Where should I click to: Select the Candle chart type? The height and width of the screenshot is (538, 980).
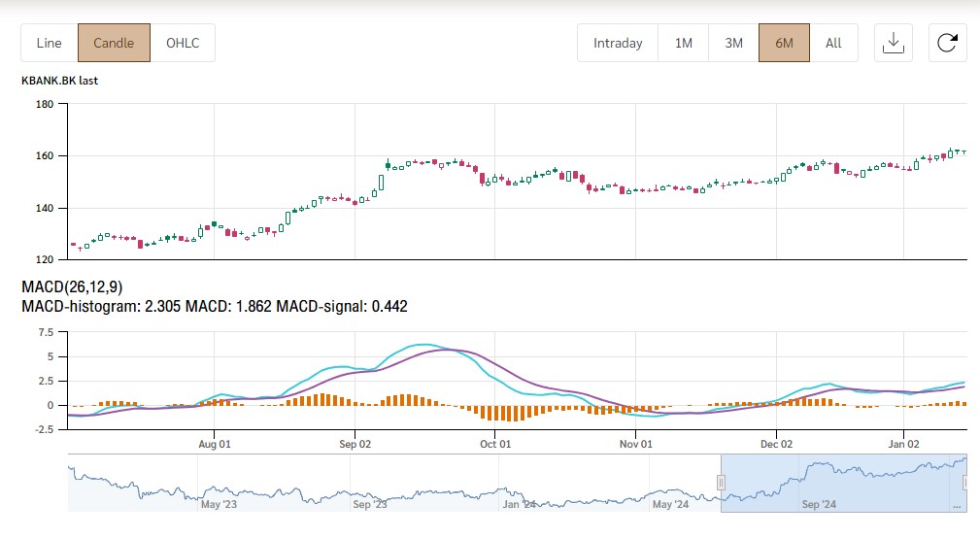point(114,43)
